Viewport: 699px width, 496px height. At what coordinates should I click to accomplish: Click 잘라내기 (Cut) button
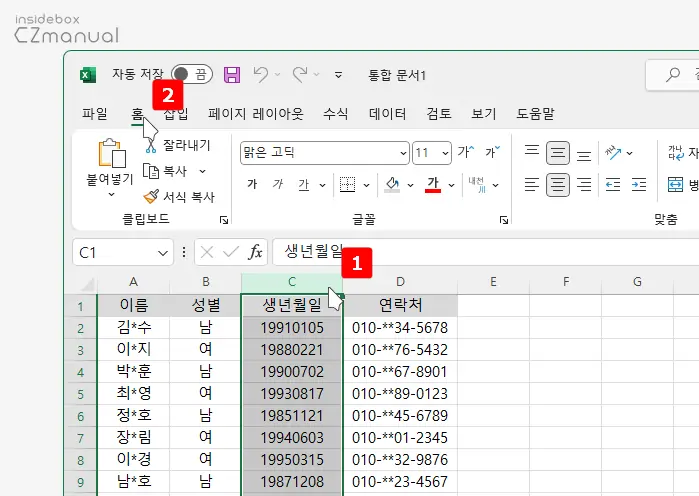[177, 145]
